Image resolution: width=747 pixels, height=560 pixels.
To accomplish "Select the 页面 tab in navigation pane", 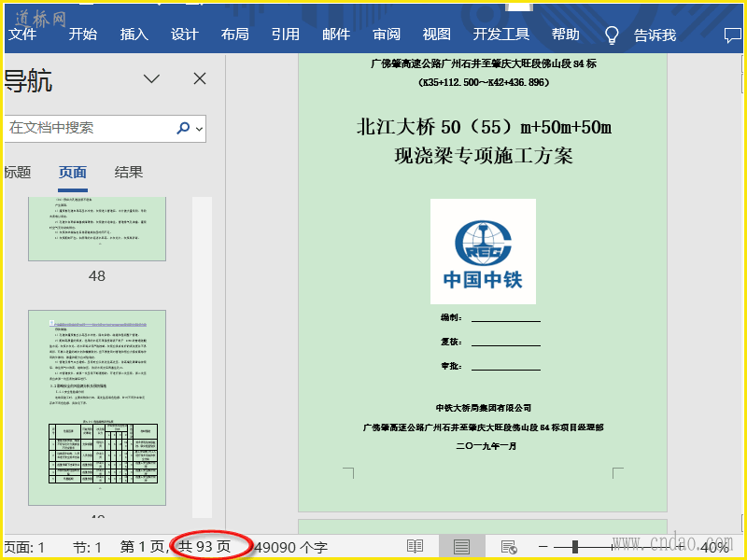I will (73, 172).
